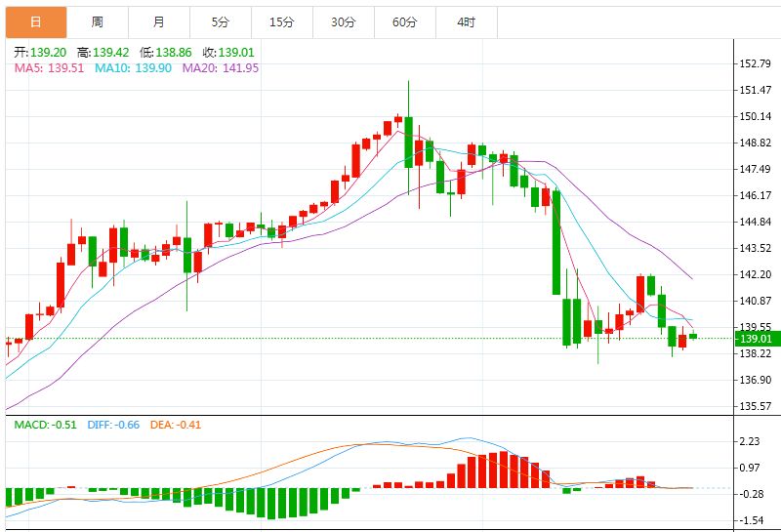This screenshot has height=532, width=781.
Task: Click the MA10: 139.90 label
Action: pos(133,68)
